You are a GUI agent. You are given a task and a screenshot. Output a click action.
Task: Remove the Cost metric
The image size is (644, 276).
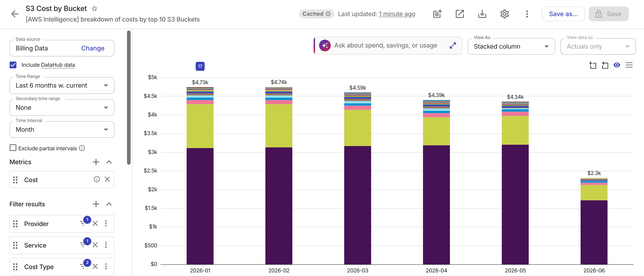107,179
